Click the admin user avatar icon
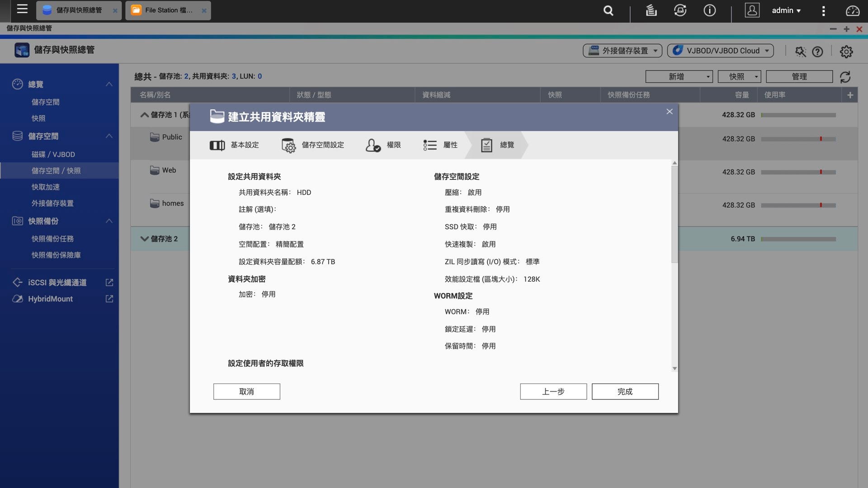 click(x=752, y=10)
